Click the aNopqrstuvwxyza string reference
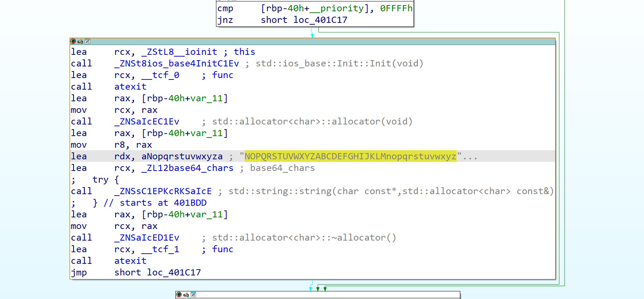Image resolution: width=644 pixels, height=299 pixels. point(182,156)
